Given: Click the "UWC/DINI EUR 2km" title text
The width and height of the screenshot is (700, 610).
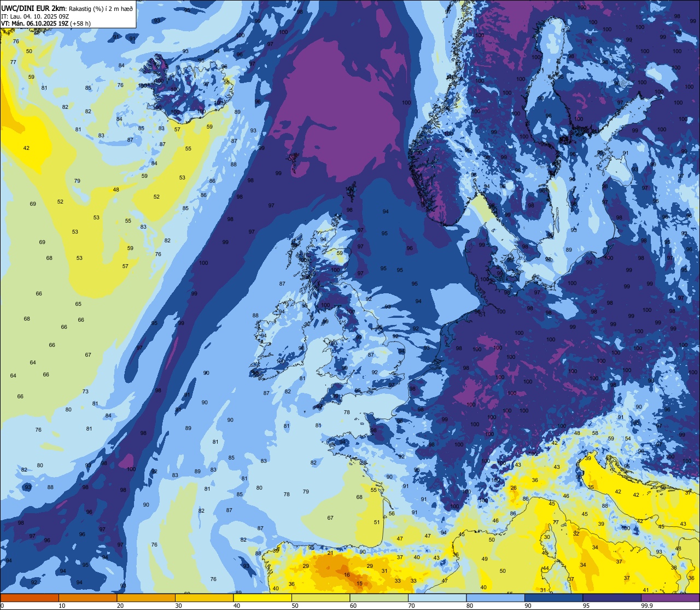Looking at the screenshot, I should pos(33,8).
